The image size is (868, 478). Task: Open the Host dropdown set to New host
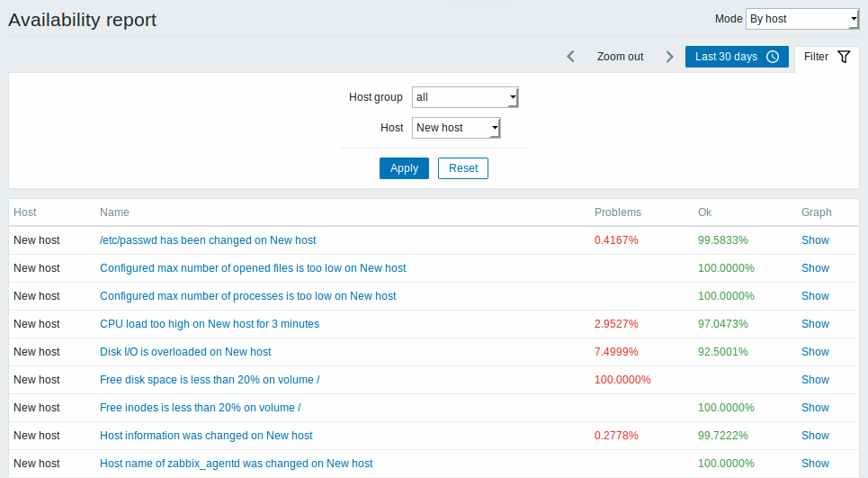456,128
